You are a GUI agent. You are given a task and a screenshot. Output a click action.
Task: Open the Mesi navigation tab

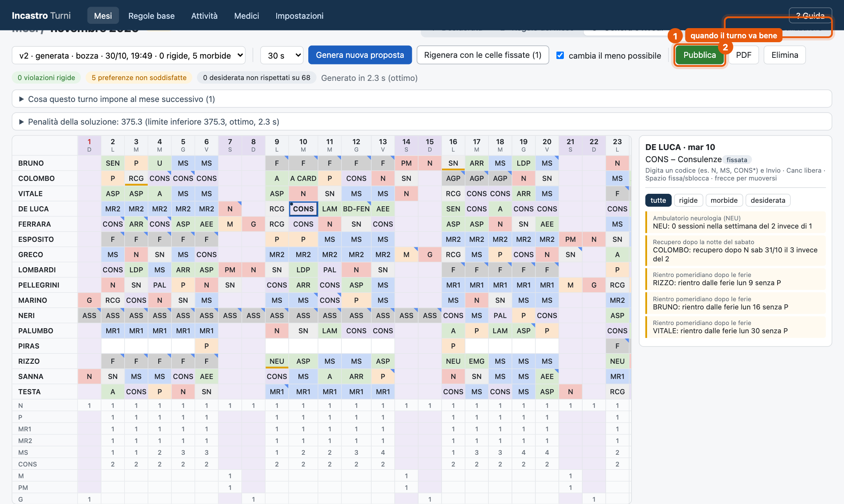[103, 16]
